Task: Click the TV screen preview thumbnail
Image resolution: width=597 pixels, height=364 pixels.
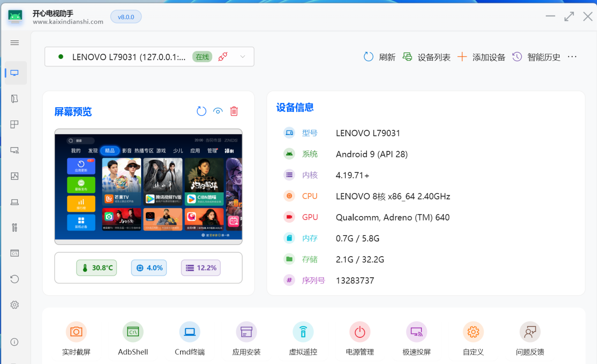Action: tap(148, 187)
